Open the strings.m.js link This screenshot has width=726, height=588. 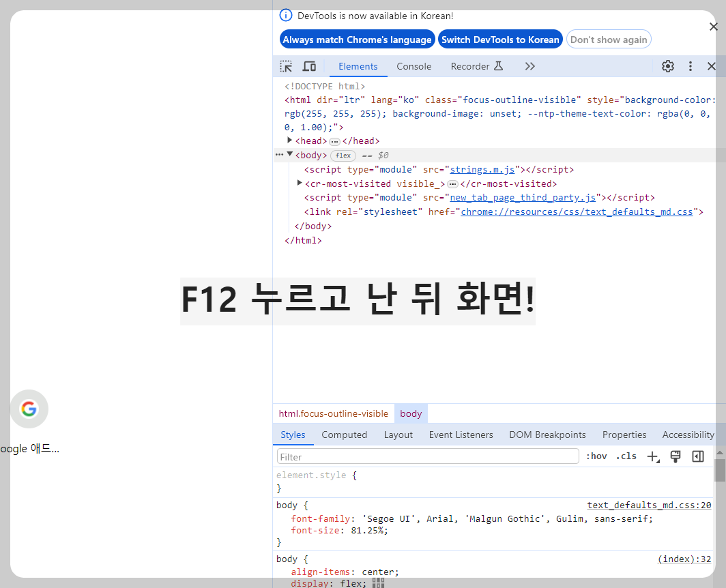click(x=482, y=169)
